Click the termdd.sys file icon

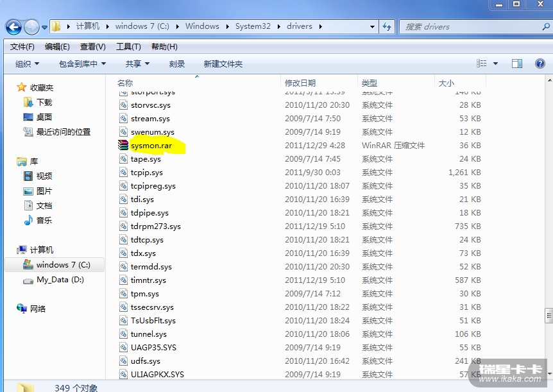(x=123, y=266)
